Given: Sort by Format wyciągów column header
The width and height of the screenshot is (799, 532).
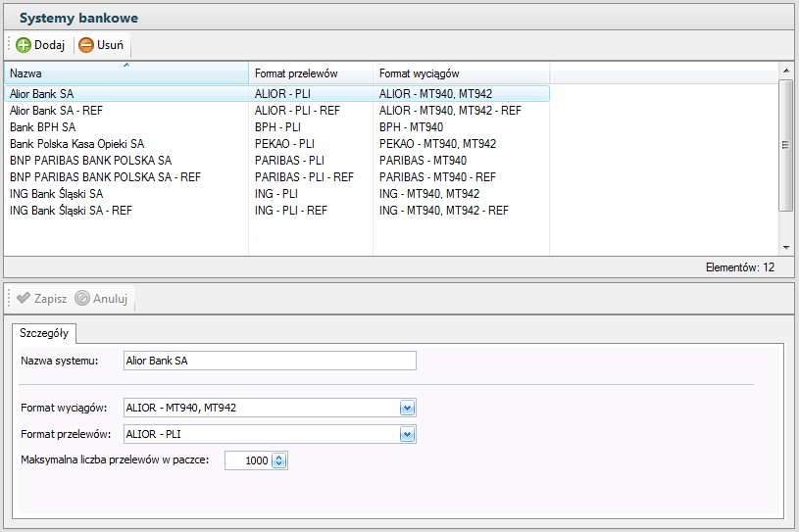Looking at the screenshot, I should (x=461, y=73).
